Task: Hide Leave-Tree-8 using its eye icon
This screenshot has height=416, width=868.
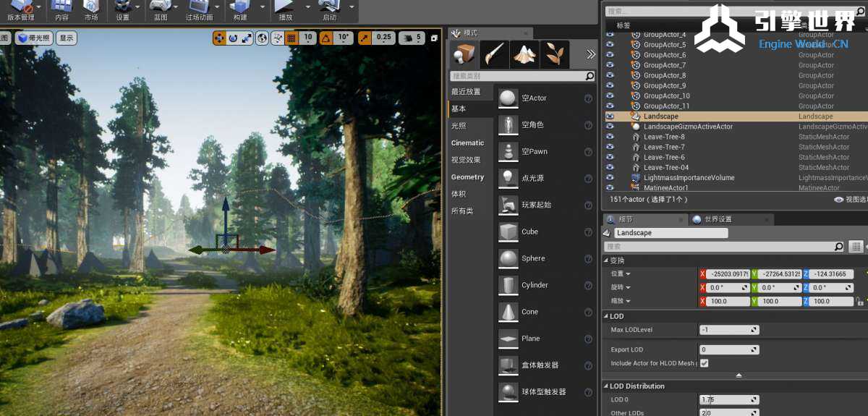Action: point(610,137)
